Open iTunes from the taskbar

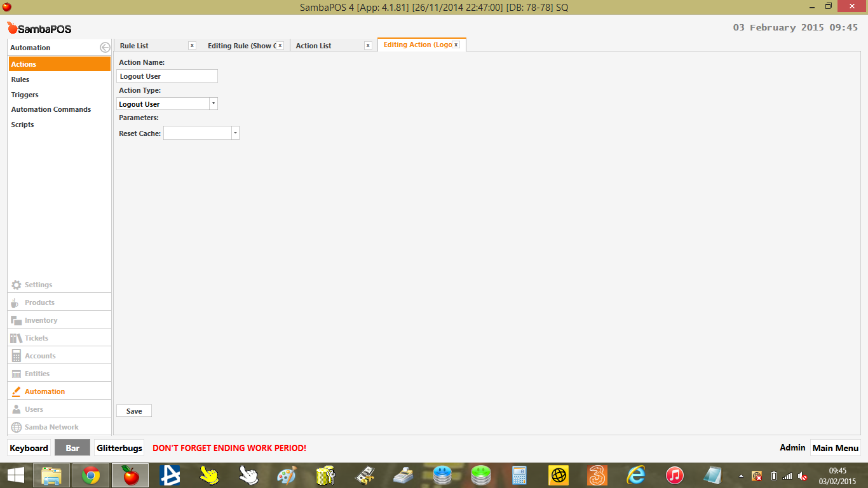(x=674, y=475)
